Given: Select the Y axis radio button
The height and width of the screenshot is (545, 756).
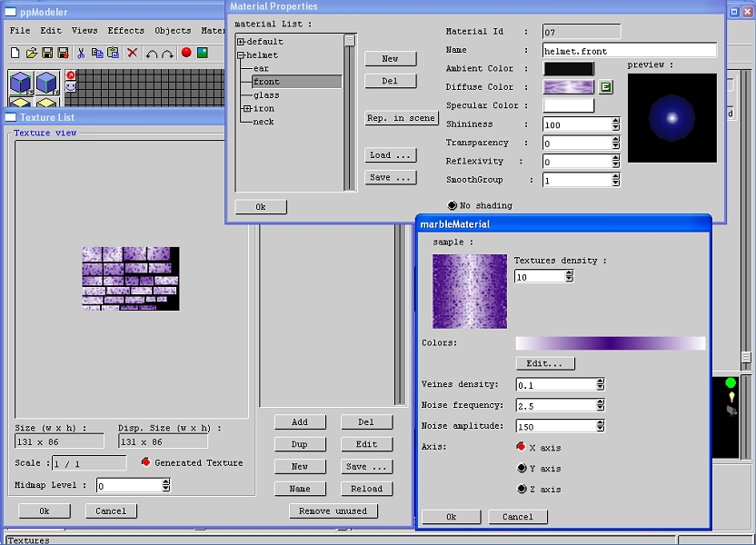Looking at the screenshot, I should coord(522,468).
